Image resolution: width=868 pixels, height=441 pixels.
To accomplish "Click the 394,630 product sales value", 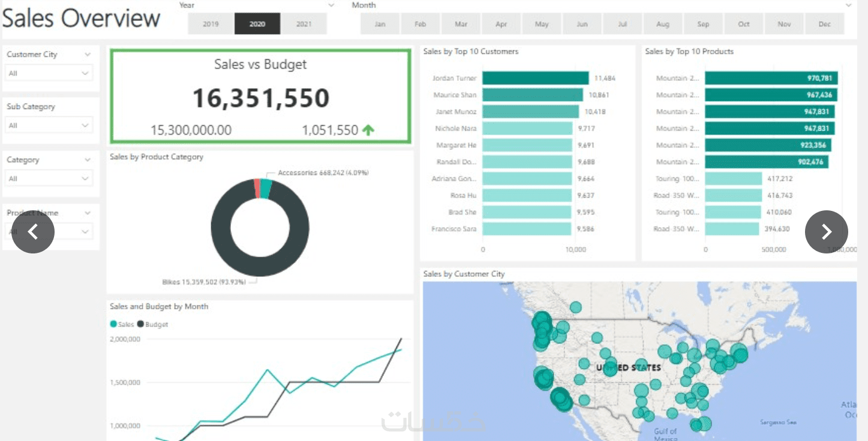I will pyautogui.click(x=777, y=229).
